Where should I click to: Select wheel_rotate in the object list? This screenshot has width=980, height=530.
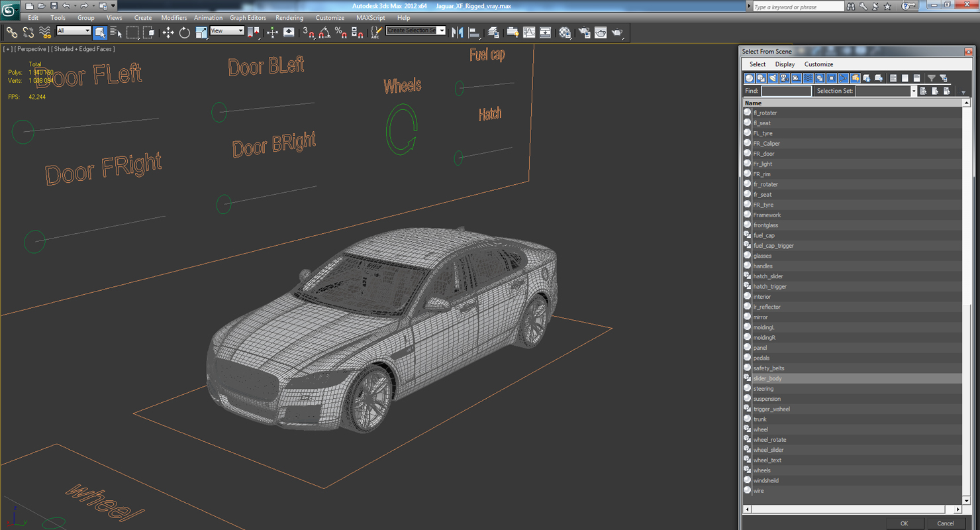pos(852,440)
